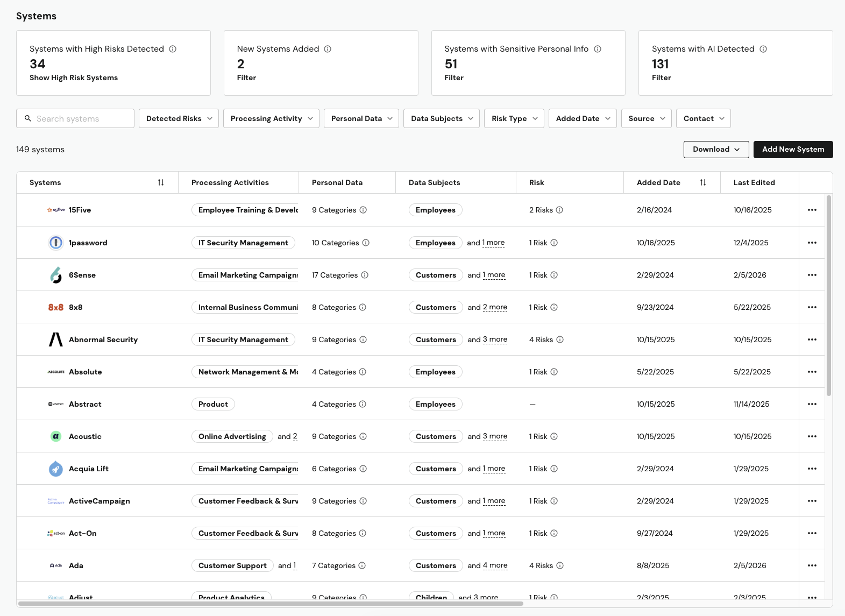Click Show High Risk Systems link
Image resolution: width=845 pixels, height=616 pixels.
74,77
